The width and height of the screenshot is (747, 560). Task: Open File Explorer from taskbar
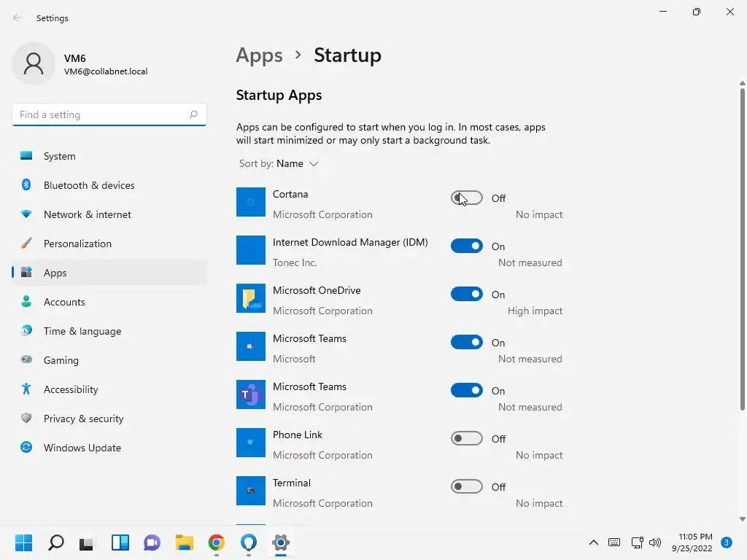point(184,542)
